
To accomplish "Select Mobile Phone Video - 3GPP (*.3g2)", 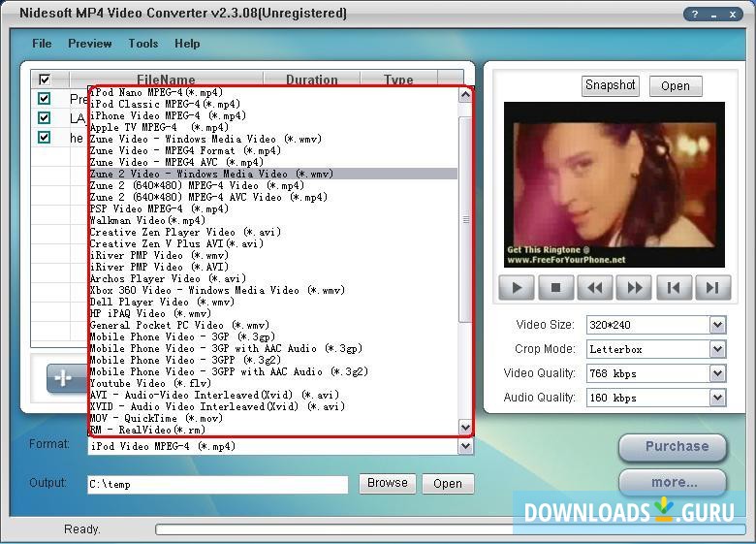I will (273, 360).
